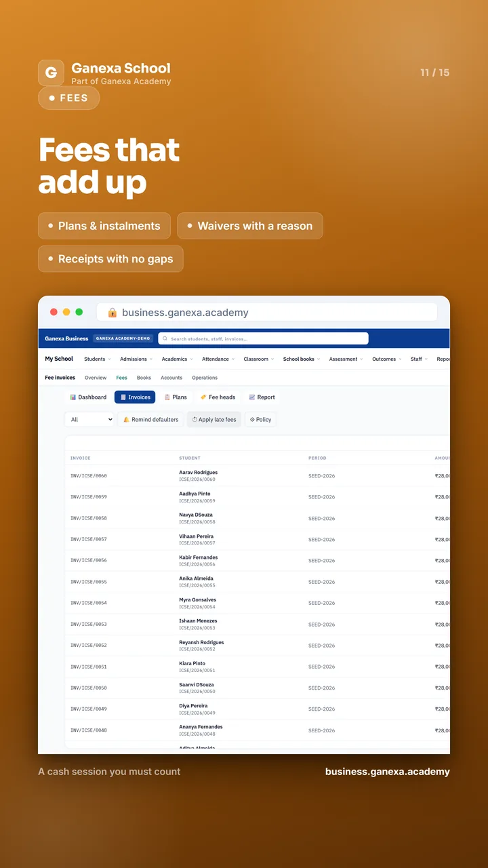Click student name Kabir Fernandes

click(199, 557)
